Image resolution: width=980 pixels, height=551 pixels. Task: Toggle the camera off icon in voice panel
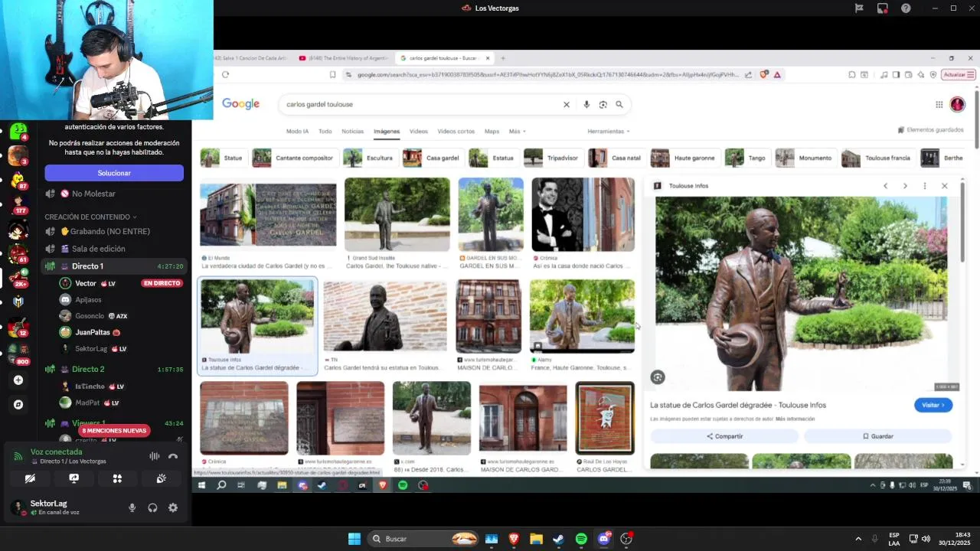pyautogui.click(x=30, y=478)
